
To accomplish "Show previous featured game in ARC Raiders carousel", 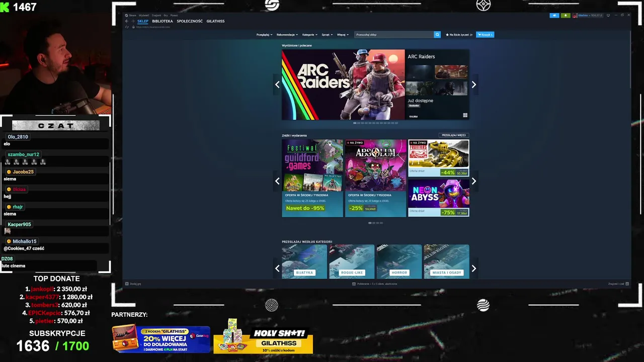I will click(277, 84).
